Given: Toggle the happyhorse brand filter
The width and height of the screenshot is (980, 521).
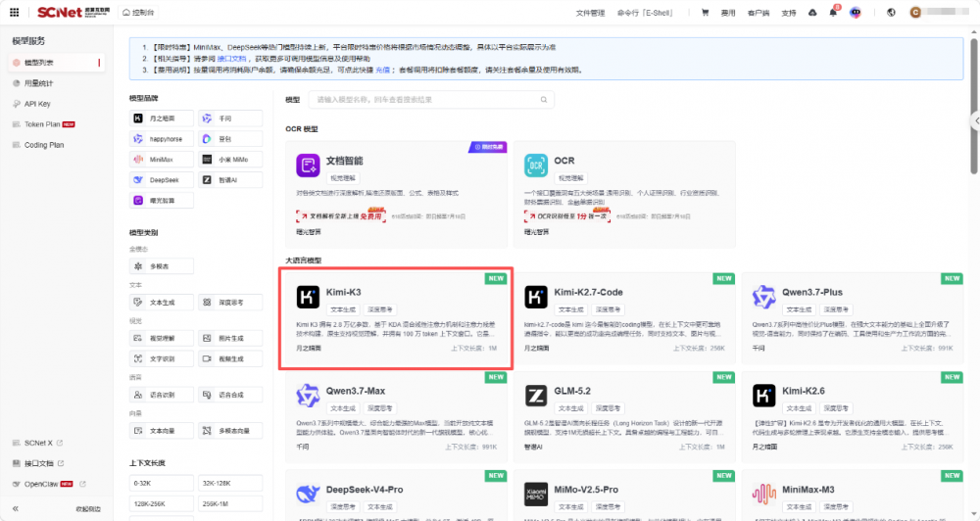Looking at the screenshot, I should click(x=162, y=139).
